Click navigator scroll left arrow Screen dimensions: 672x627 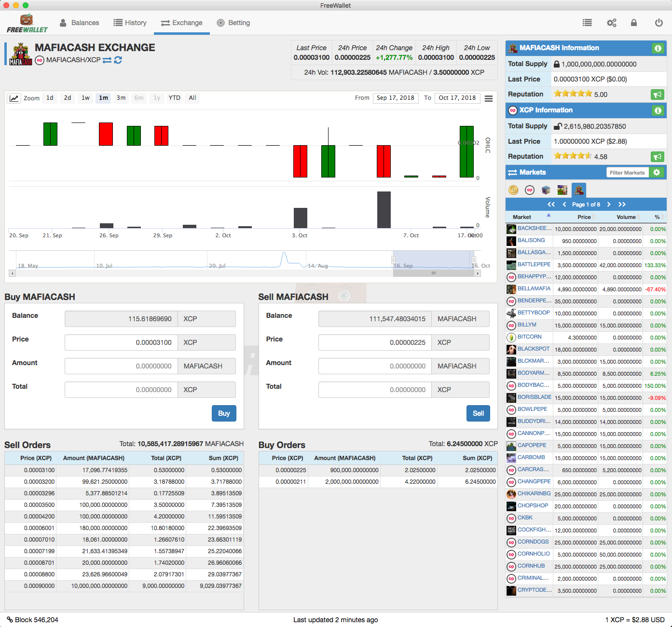click(x=13, y=273)
